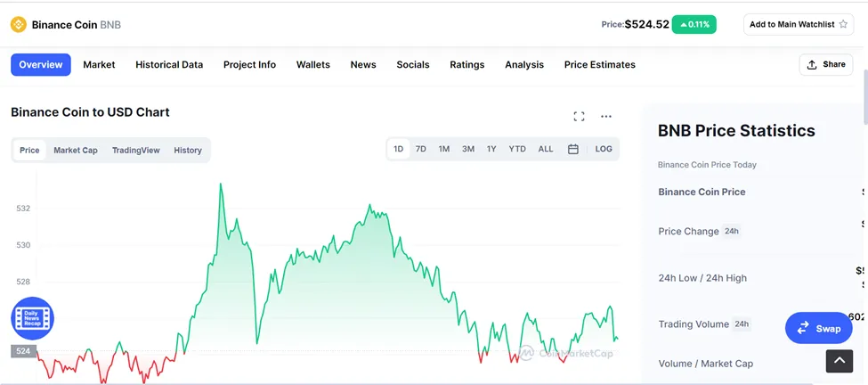Select the 1D time range
Screen dimensions: 868x385
(x=398, y=149)
